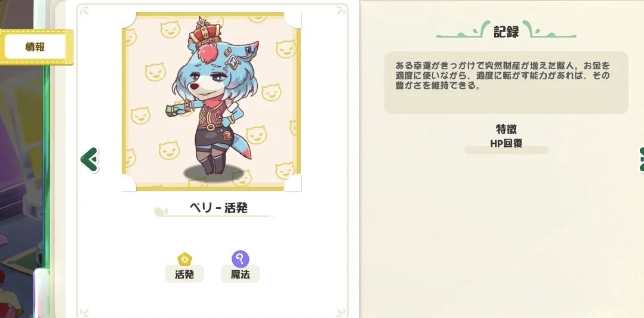Click the leaf ornament left of 記録
The width and height of the screenshot is (644, 318).
coord(463,30)
